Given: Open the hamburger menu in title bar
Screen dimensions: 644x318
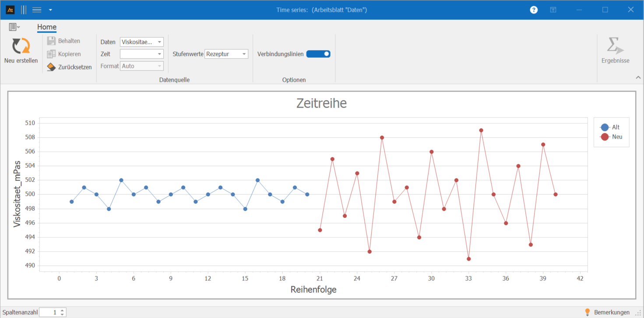Looking at the screenshot, I should click(x=37, y=10).
